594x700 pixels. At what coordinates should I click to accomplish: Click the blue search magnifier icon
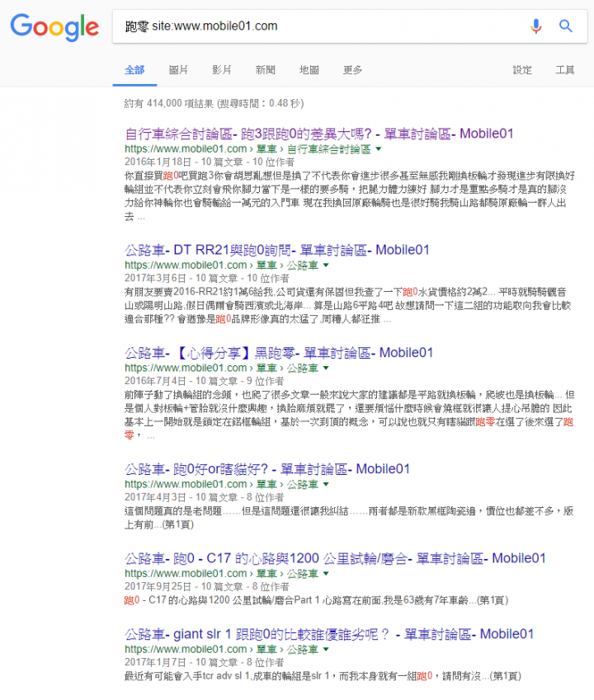[565, 26]
